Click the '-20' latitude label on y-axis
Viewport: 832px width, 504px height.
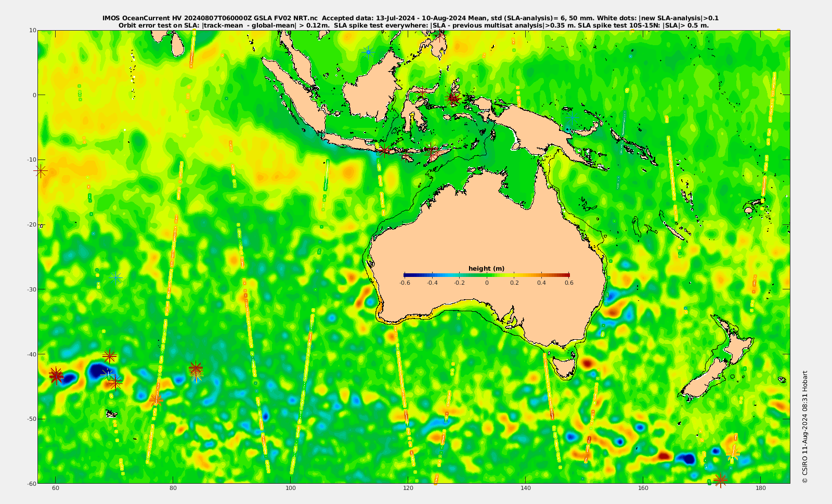point(31,224)
